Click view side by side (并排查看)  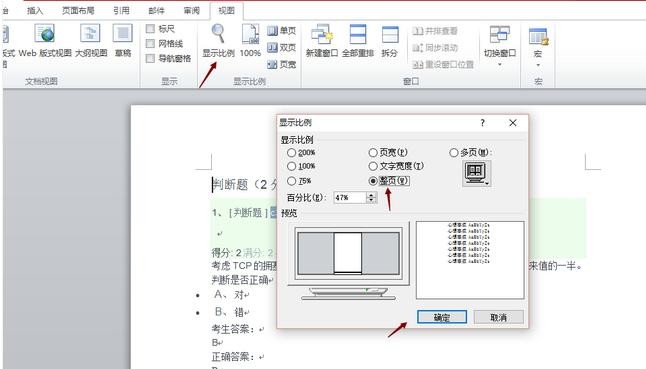coord(435,31)
